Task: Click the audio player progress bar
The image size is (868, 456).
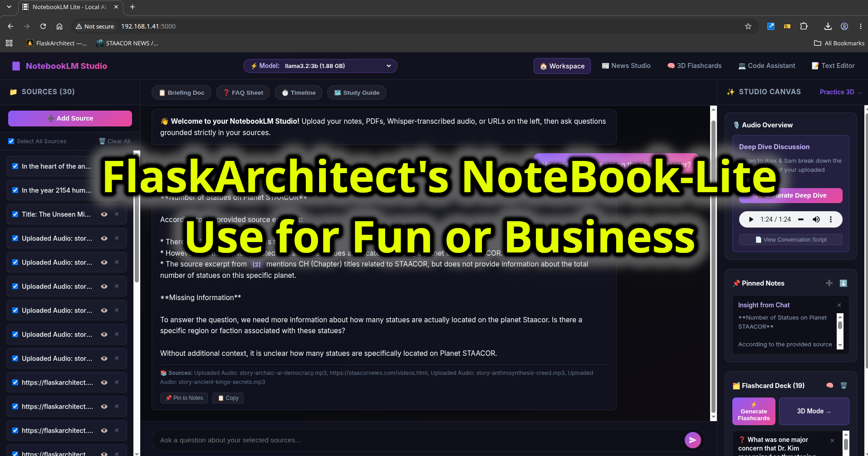Action: [801, 219]
